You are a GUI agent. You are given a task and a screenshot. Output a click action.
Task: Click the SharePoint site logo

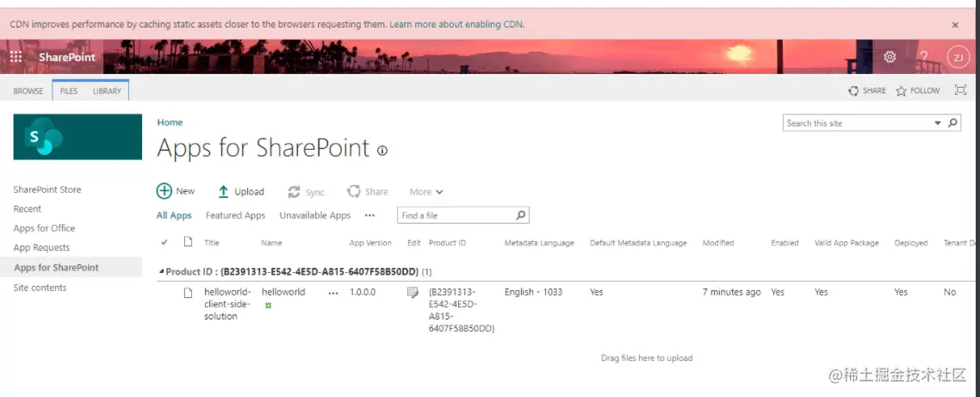pos(78,136)
